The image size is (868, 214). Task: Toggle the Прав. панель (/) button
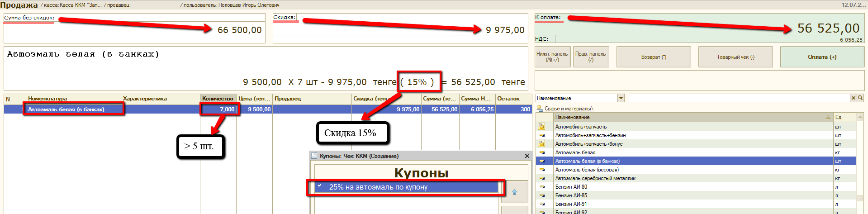[590, 57]
